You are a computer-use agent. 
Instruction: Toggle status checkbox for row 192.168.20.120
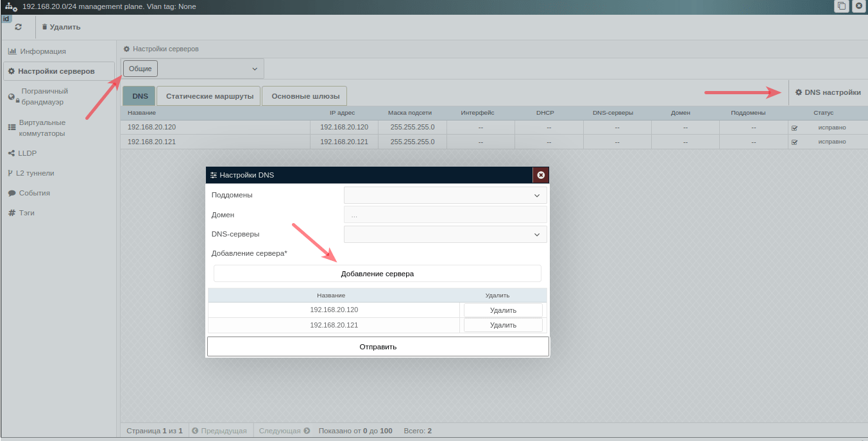794,128
